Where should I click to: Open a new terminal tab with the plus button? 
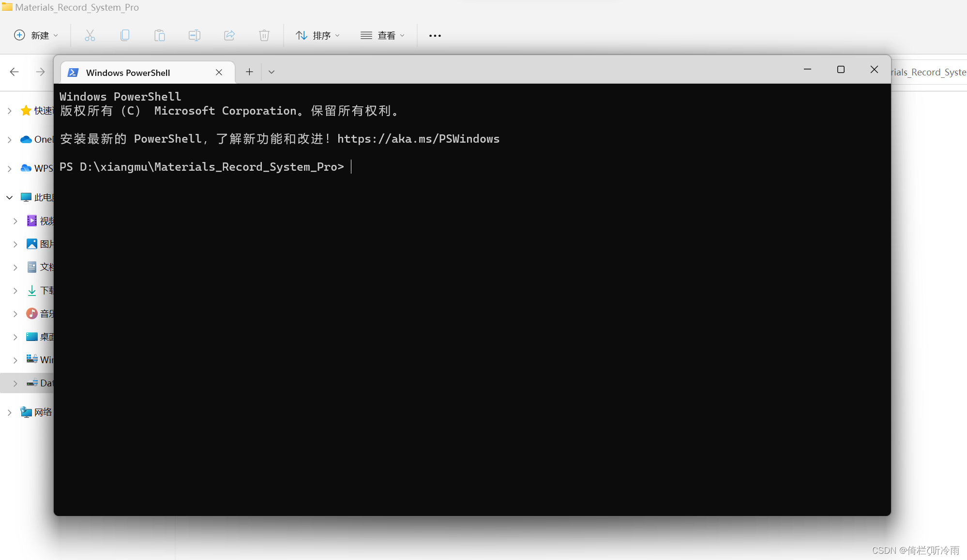(249, 72)
